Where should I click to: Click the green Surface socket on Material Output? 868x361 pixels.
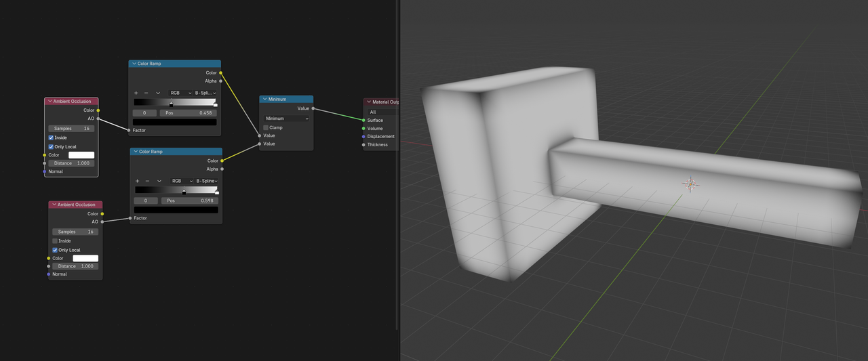click(363, 120)
